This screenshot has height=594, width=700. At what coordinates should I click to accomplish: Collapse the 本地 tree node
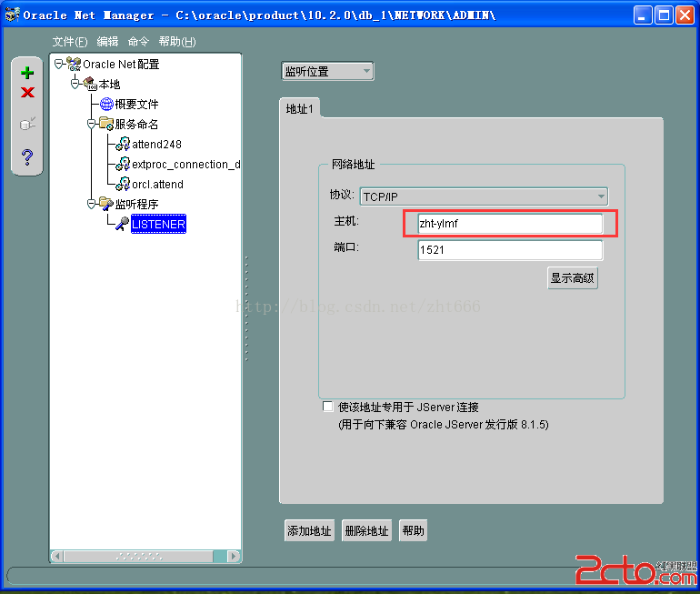75,84
